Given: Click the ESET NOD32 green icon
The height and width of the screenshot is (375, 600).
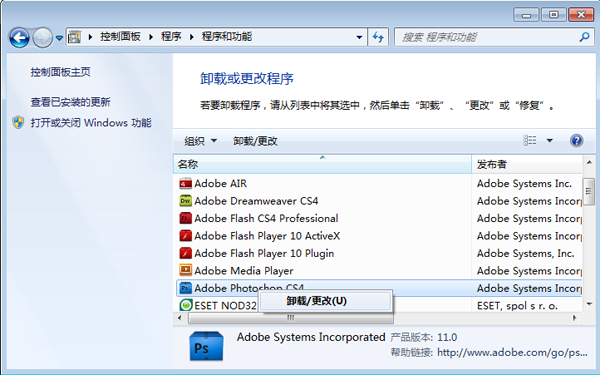Looking at the screenshot, I should [x=186, y=305].
